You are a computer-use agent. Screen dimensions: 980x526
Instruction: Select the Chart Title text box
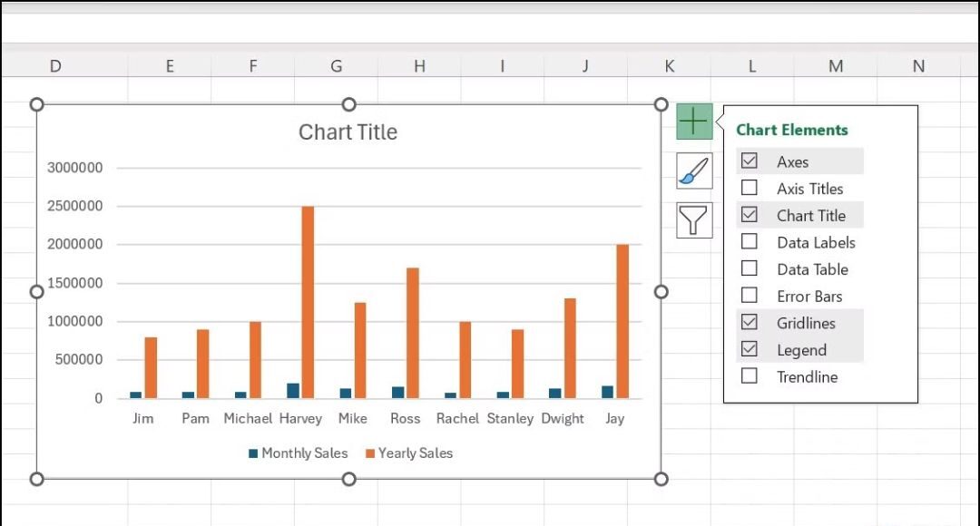[x=348, y=131]
